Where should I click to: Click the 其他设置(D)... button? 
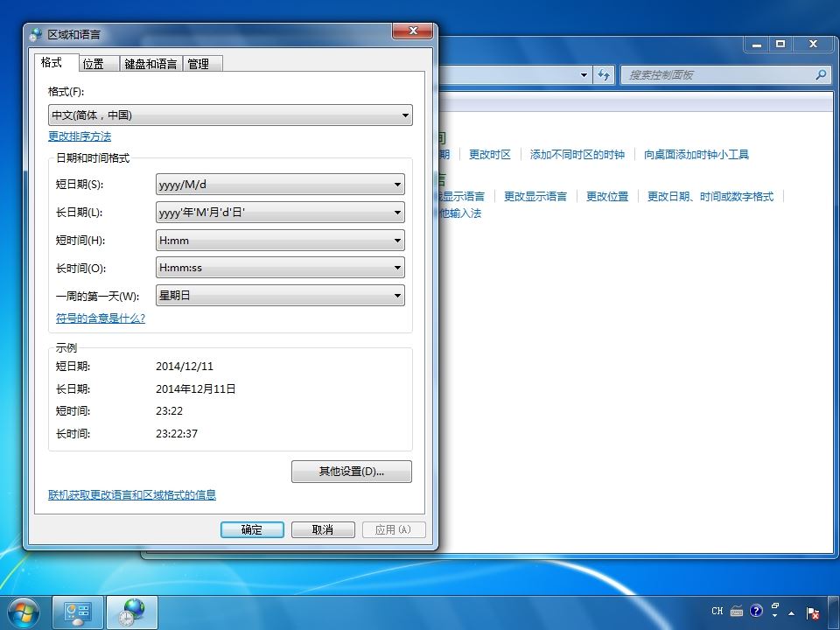point(352,472)
